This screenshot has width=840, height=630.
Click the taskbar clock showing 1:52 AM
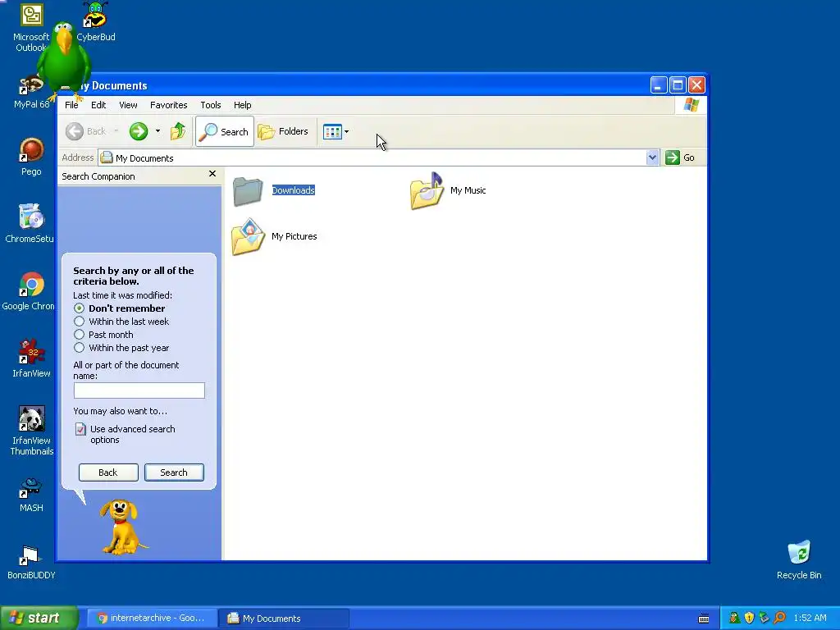(810, 618)
